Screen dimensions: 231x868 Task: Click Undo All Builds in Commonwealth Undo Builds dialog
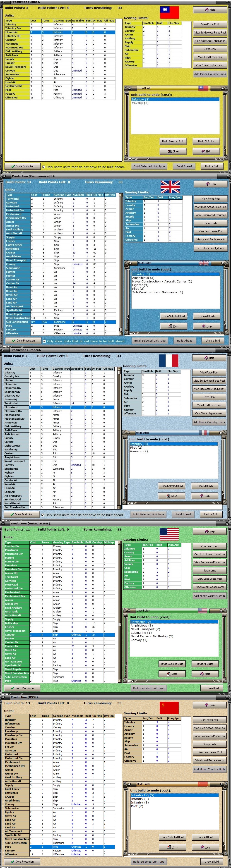click(206, 316)
